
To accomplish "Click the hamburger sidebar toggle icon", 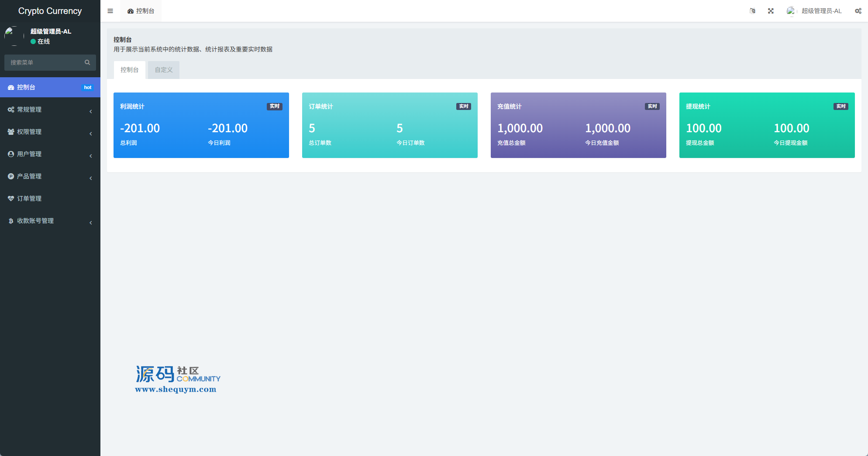I will (110, 11).
